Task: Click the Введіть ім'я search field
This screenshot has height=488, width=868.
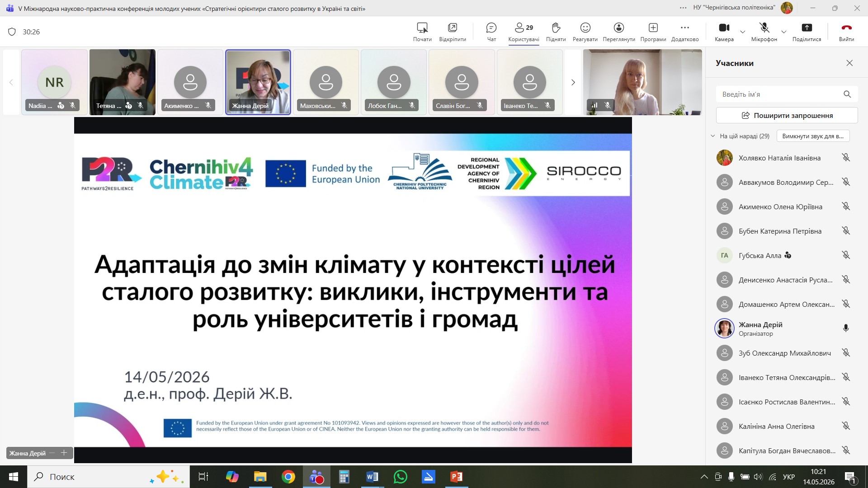Action: (x=787, y=94)
